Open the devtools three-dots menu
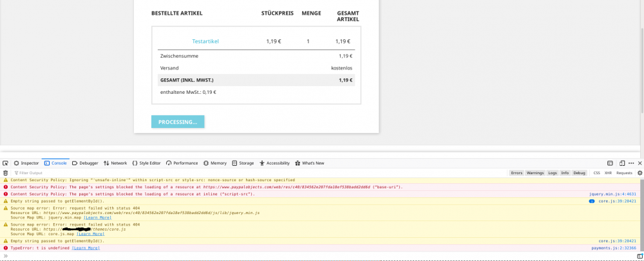 pyautogui.click(x=631, y=163)
